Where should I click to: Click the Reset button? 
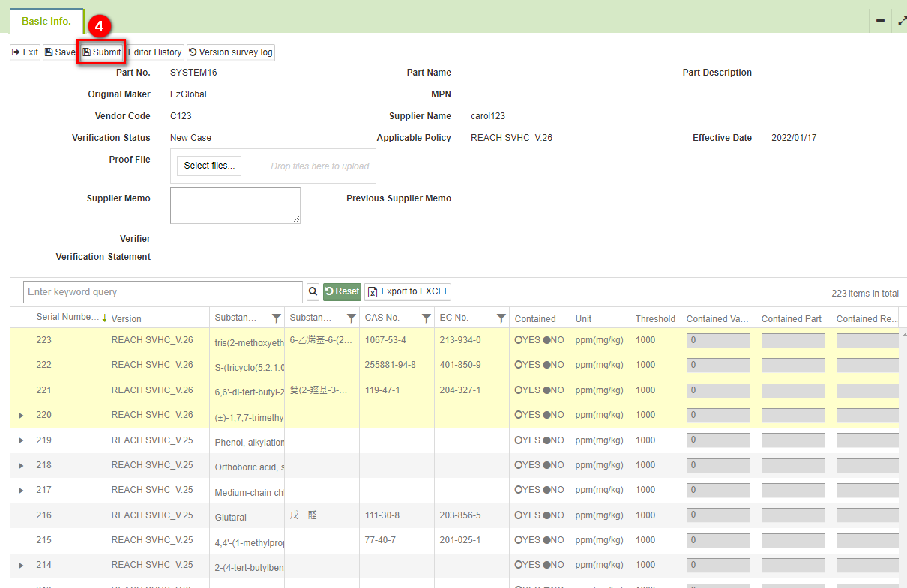coord(342,291)
